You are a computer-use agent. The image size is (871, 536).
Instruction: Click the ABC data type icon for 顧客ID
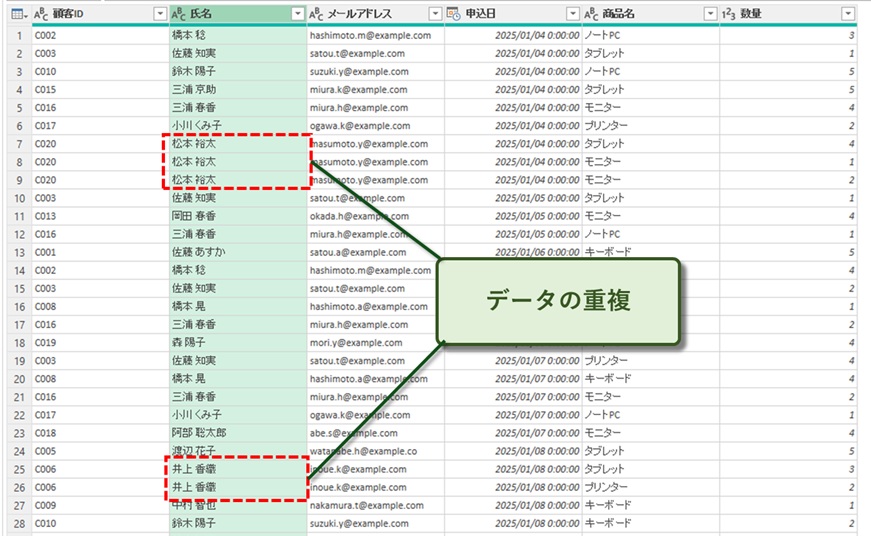[x=41, y=14]
